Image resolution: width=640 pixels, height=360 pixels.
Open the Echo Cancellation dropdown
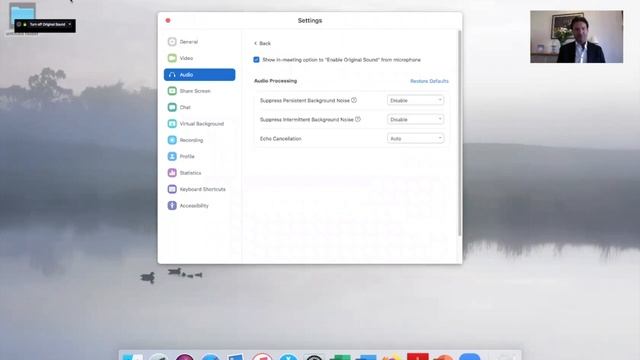tap(415, 138)
